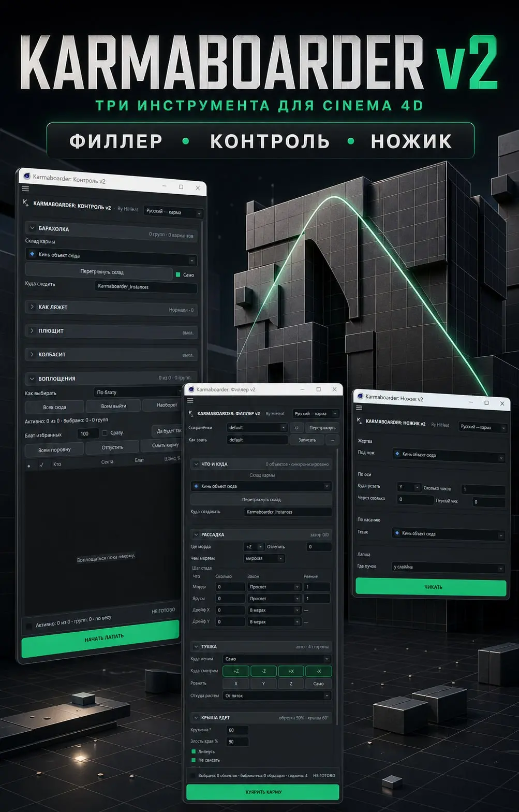Expand the КАК ЛЯЖЕТ section
The width and height of the screenshot is (519, 812).
coord(32,307)
